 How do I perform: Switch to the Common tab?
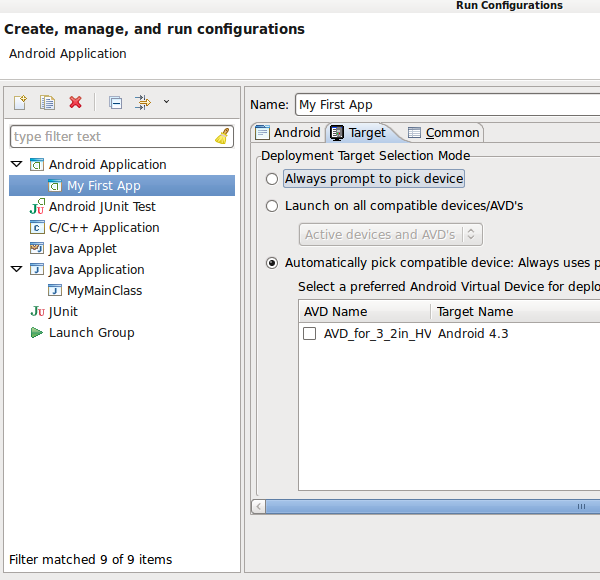click(444, 132)
